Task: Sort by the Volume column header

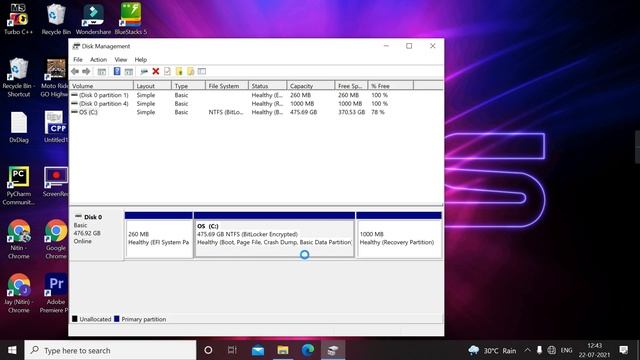Action: [x=102, y=86]
